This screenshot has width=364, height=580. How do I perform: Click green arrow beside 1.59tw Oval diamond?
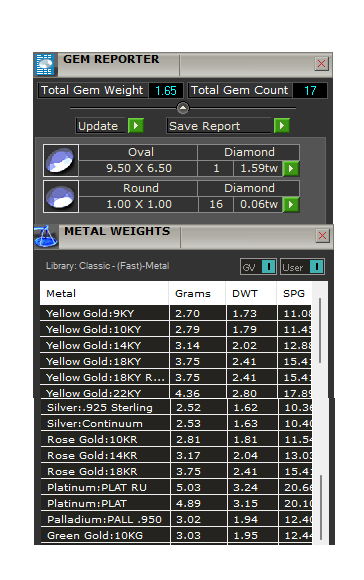pos(291,168)
